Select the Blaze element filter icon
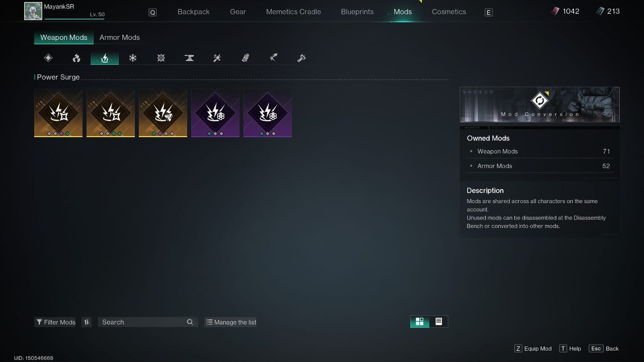 click(76, 58)
